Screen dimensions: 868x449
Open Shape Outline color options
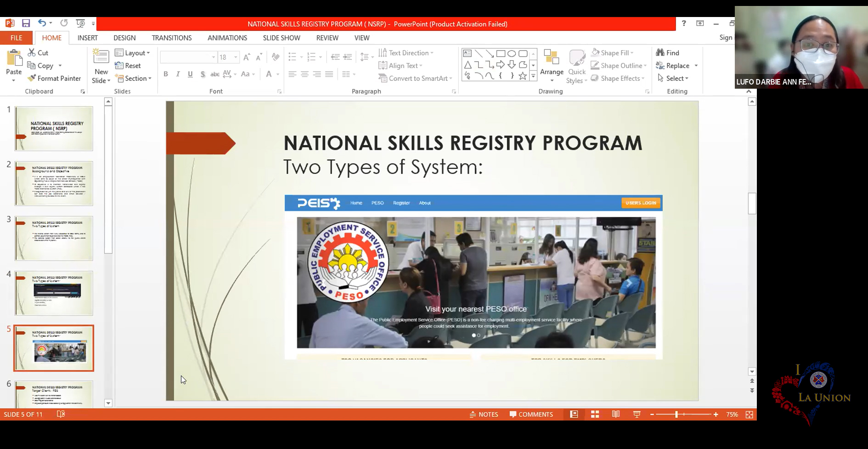[619, 66]
